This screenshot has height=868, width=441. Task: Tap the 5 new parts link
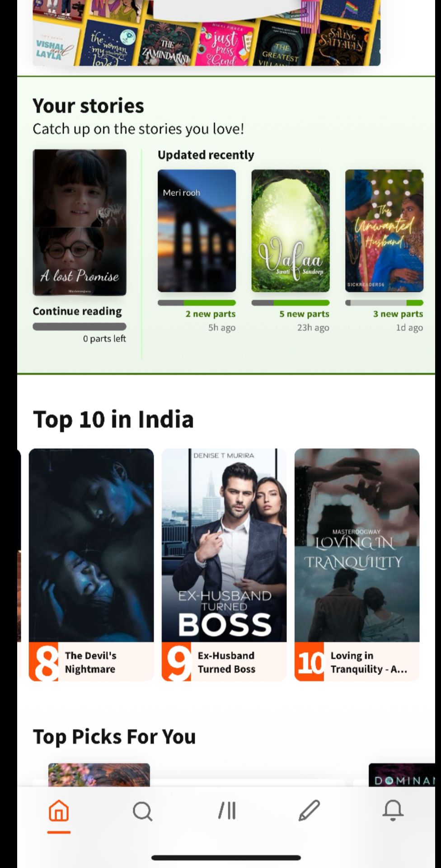304,314
